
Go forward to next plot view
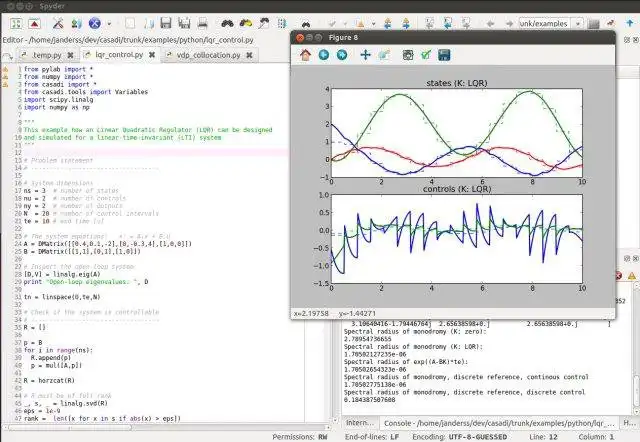(342, 55)
